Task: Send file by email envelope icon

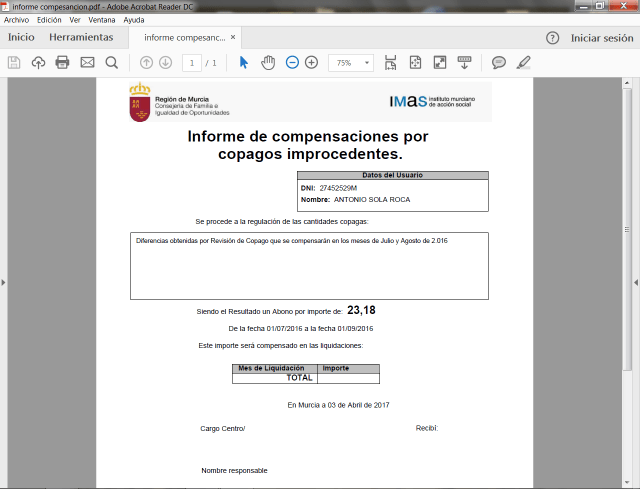Action: [x=87, y=62]
